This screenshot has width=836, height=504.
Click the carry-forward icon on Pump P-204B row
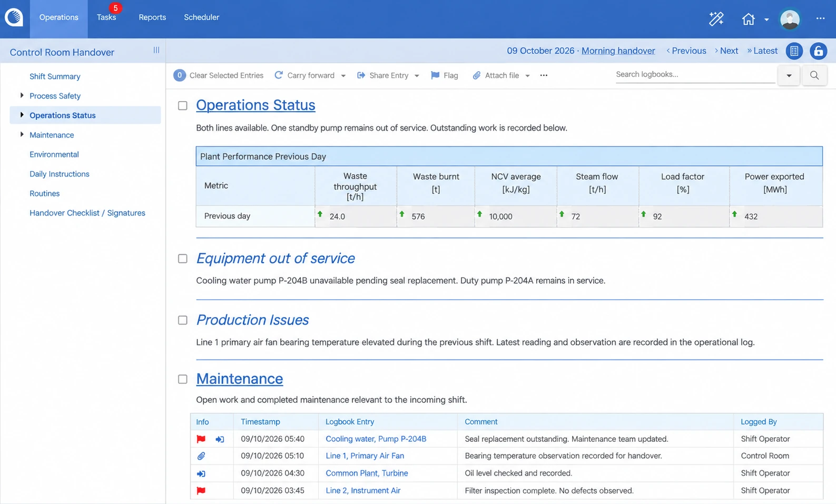tap(220, 439)
